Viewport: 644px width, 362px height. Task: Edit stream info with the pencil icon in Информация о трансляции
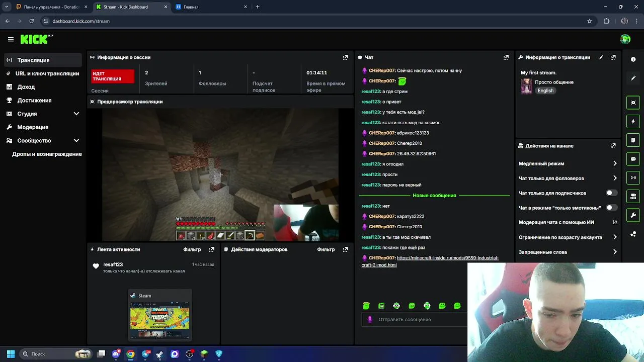pos(601,57)
